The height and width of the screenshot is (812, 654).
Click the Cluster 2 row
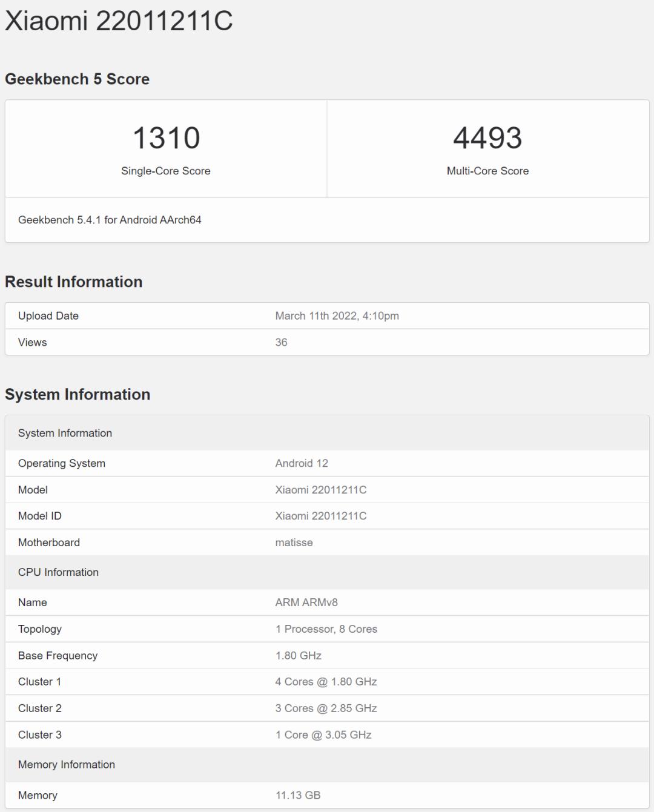(x=39, y=708)
